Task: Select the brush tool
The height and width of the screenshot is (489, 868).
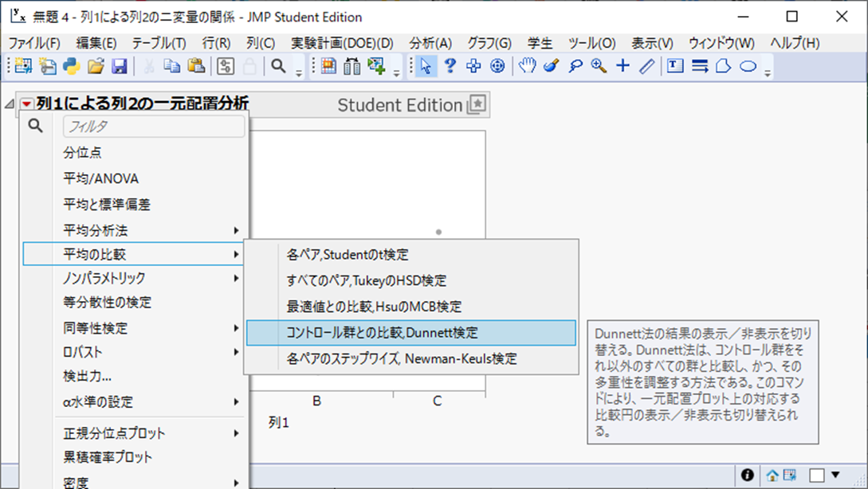Action: click(551, 66)
